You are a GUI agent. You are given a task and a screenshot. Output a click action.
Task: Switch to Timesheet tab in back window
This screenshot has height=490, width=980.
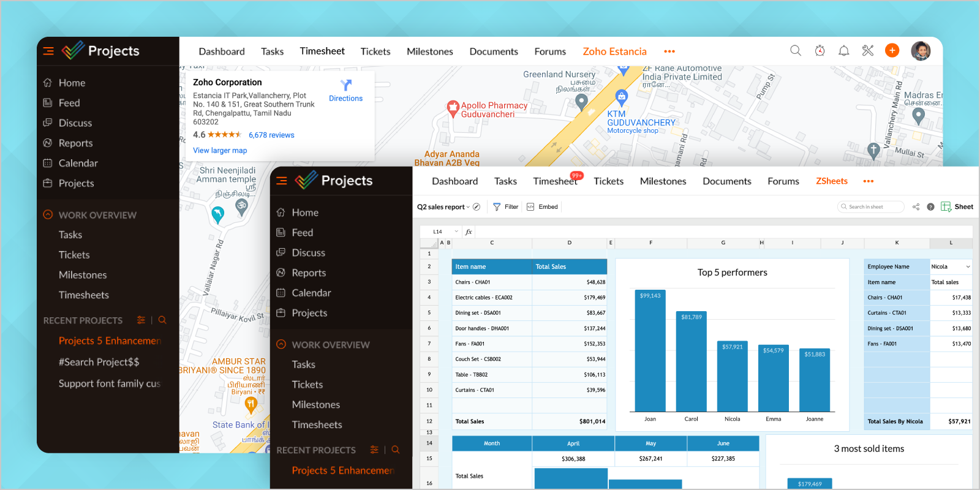322,51
